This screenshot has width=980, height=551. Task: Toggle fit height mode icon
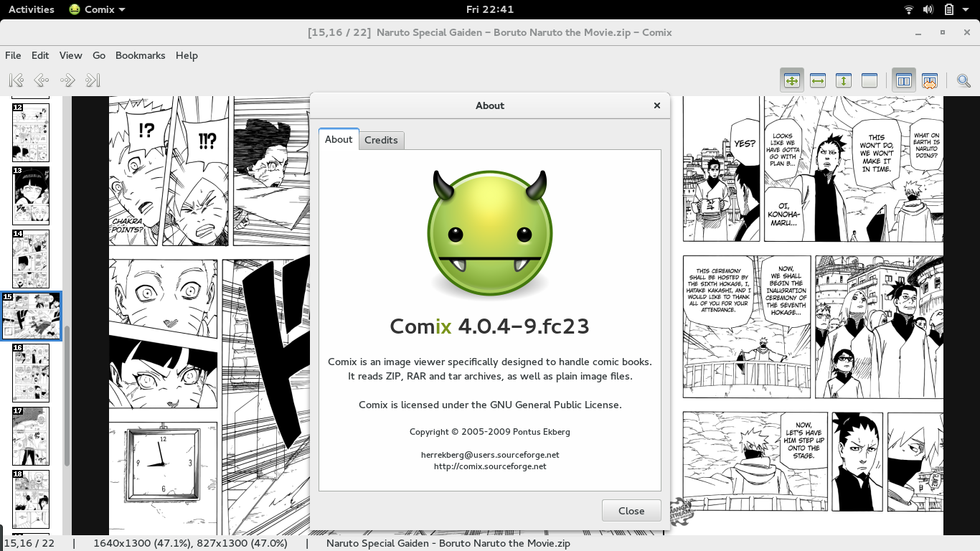coord(844,80)
